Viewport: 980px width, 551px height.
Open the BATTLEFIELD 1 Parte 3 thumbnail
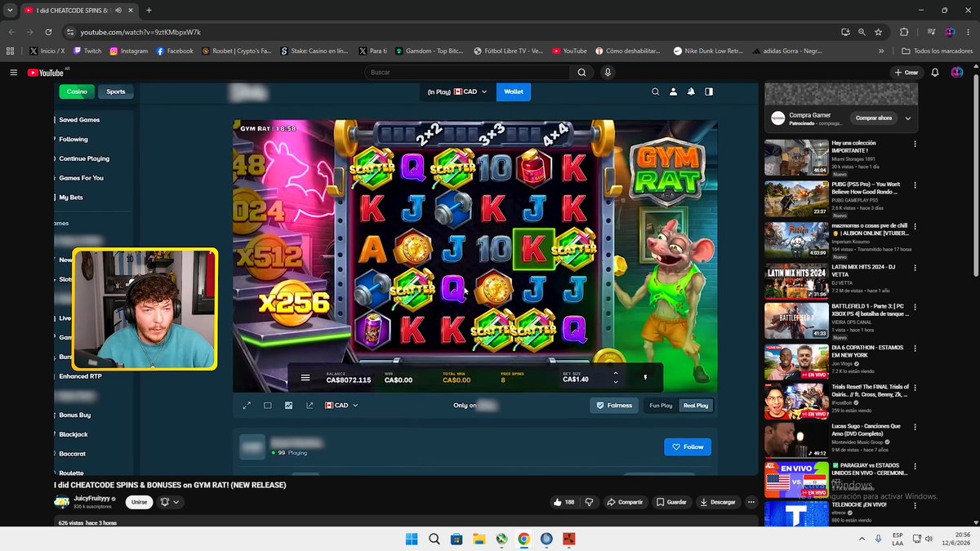tap(796, 321)
